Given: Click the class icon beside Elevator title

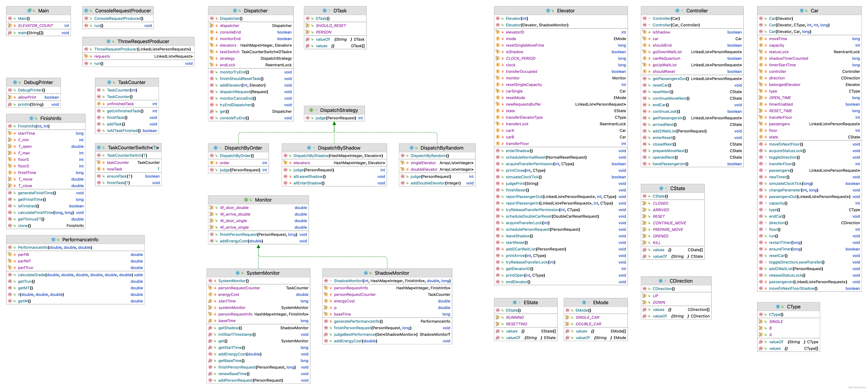Looking at the screenshot, I should [x=548, y=10].
